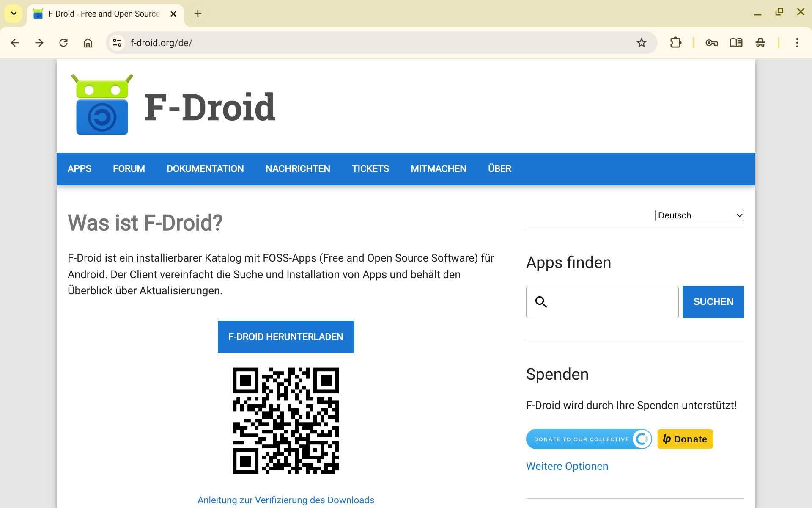Open the tab search chevron

(14, 14)
